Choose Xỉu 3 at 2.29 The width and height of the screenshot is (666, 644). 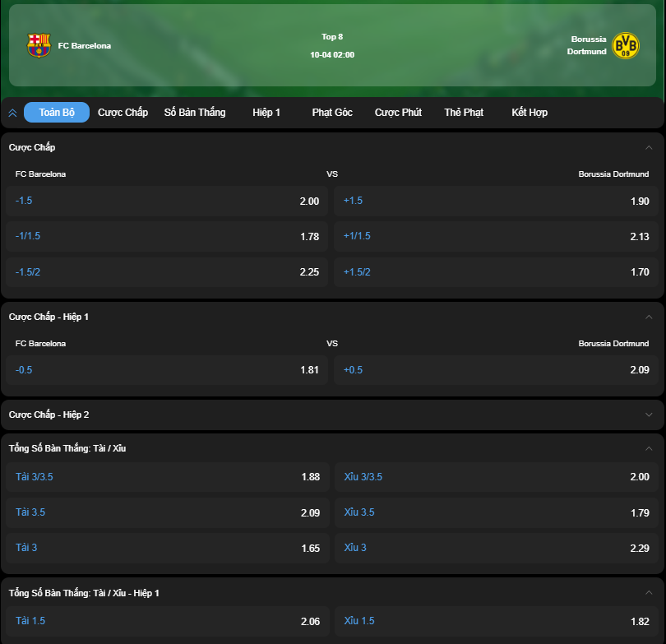(x=497, y=548)
